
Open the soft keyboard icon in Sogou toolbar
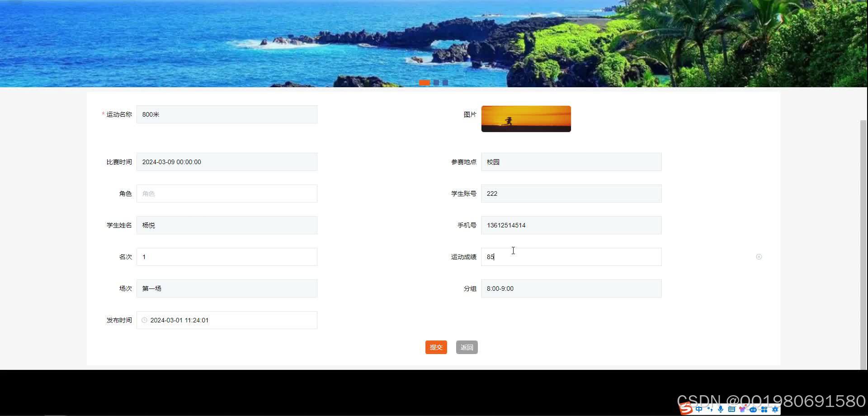pos(731,409)
